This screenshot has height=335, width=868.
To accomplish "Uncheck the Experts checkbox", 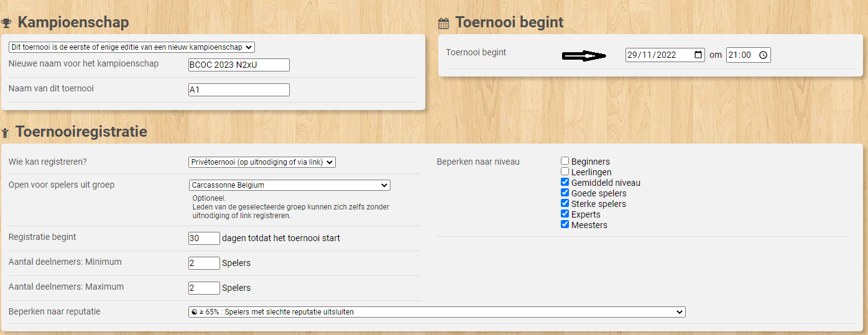I will click(x=565, y=214).
